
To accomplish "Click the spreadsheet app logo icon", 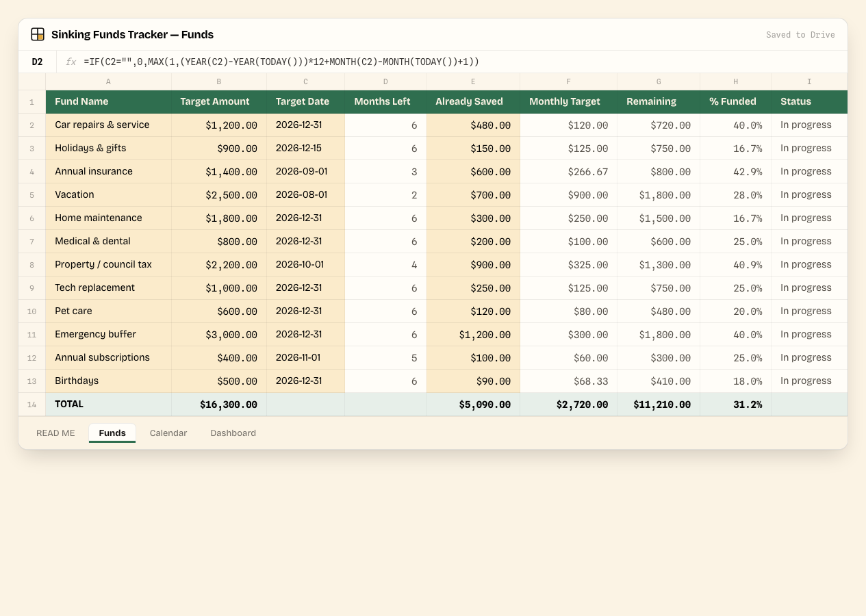I will (38, 34).
